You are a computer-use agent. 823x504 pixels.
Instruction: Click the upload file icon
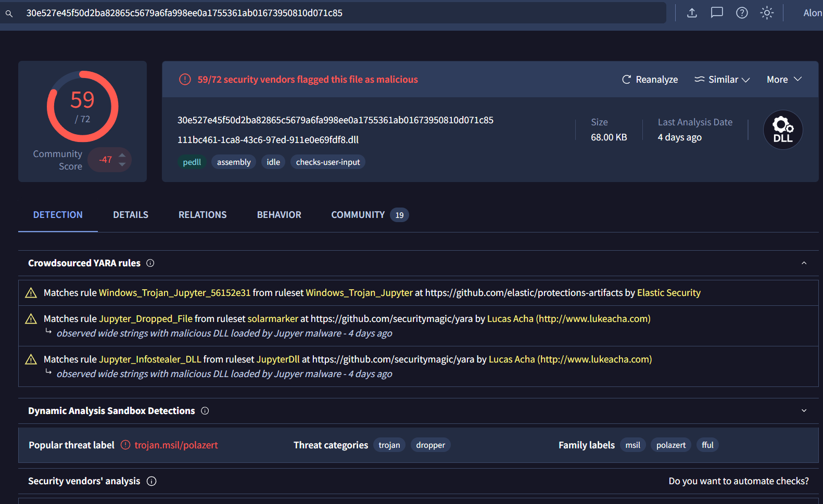click(x=692, y=13)
